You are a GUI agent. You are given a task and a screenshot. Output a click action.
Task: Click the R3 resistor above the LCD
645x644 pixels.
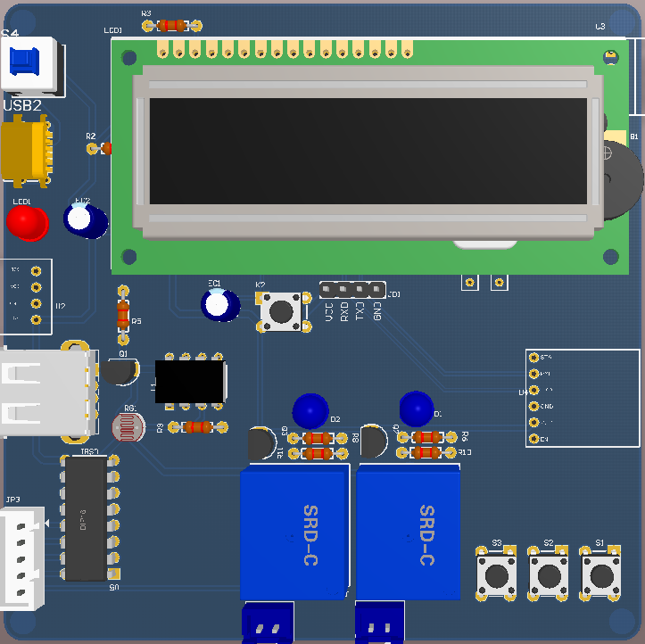coord(171,26)
